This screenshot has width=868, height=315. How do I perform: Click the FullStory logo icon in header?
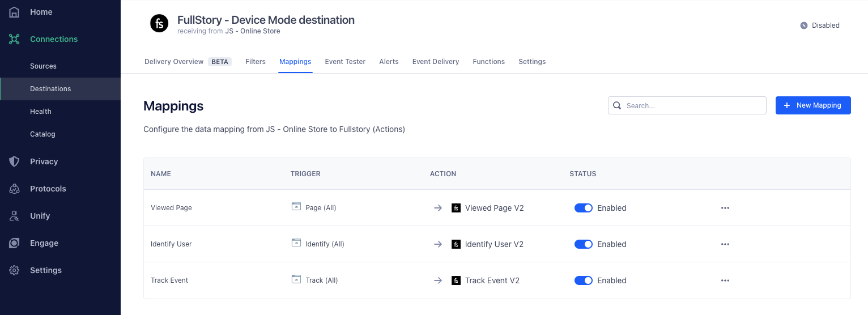pyautogui.click(x=159, y=24)
